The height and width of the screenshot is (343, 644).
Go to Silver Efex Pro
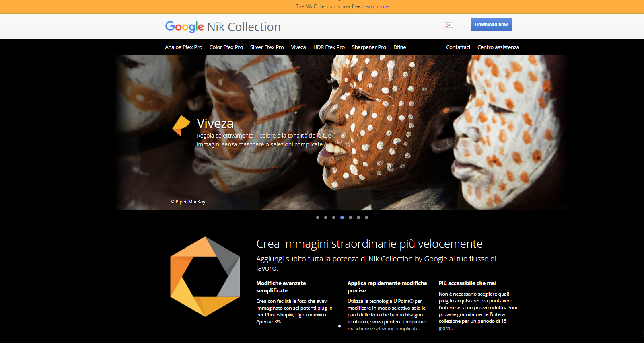point(267,47)
